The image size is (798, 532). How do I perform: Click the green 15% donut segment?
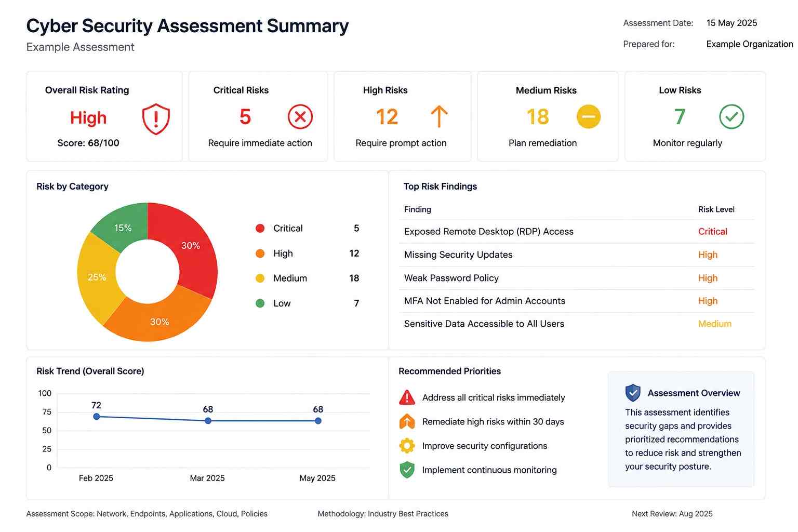[x=123, y=228]
